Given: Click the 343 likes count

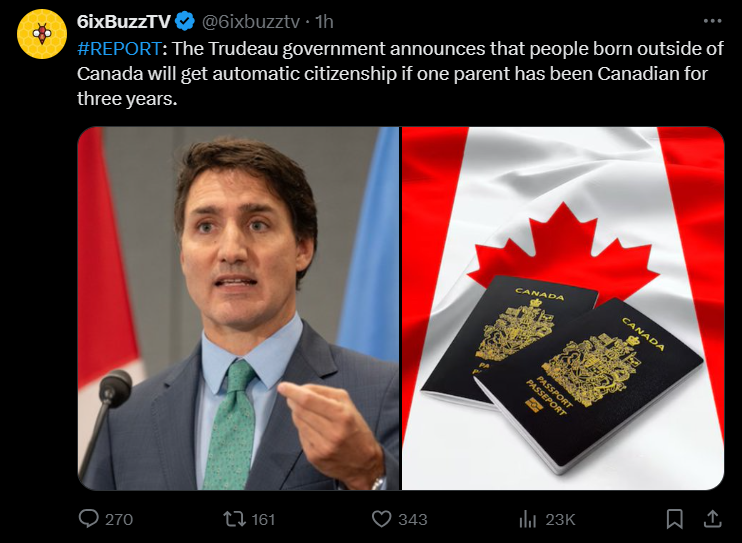Looking at the screenshot, I should coord(412,519).
